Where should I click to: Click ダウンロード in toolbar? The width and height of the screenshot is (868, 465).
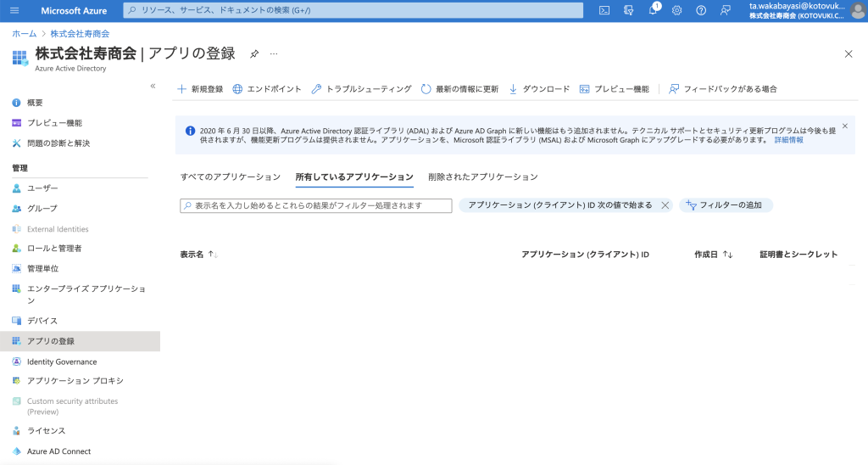[538, 89]
